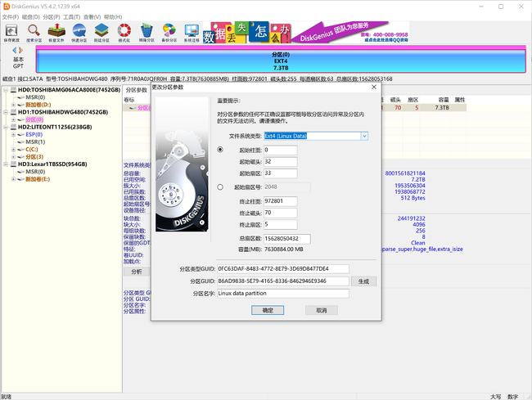Click the end head field showing 70

(x=281, y=213)
